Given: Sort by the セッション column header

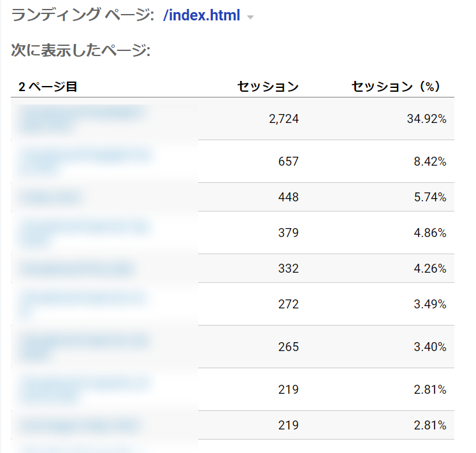Looking at the screenshot, I should click(x=268, y=87).
